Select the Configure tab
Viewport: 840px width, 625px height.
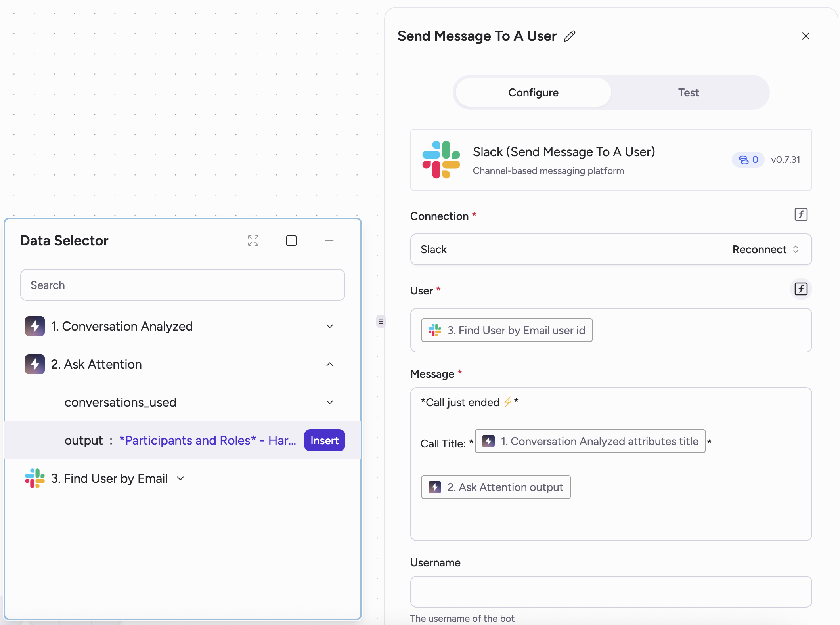[533, 92]
